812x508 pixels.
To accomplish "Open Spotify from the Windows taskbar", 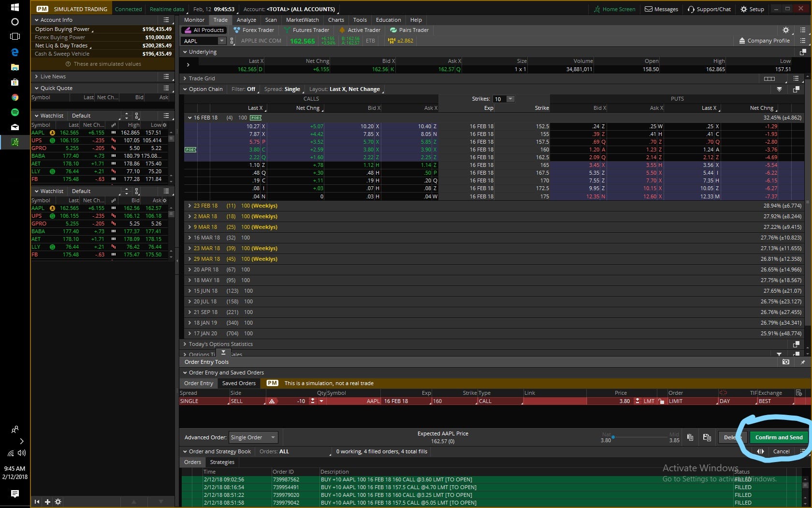I will (15, 112).
